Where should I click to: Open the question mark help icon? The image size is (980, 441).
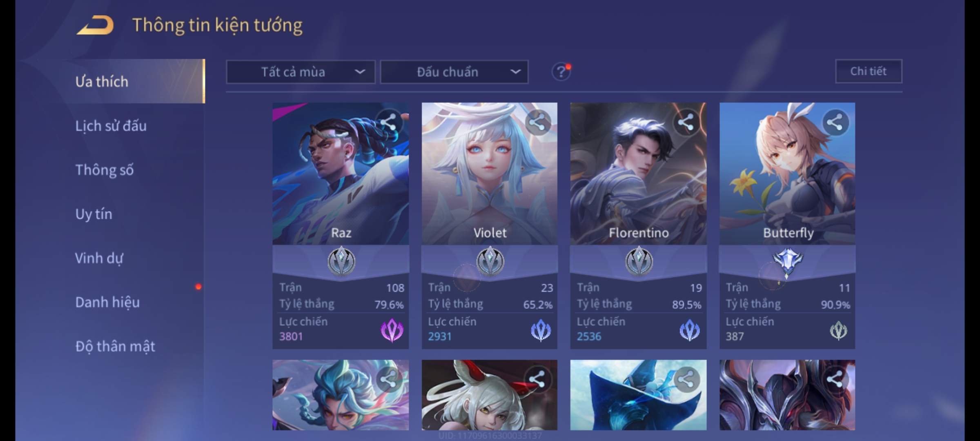(x=561, y=72)
